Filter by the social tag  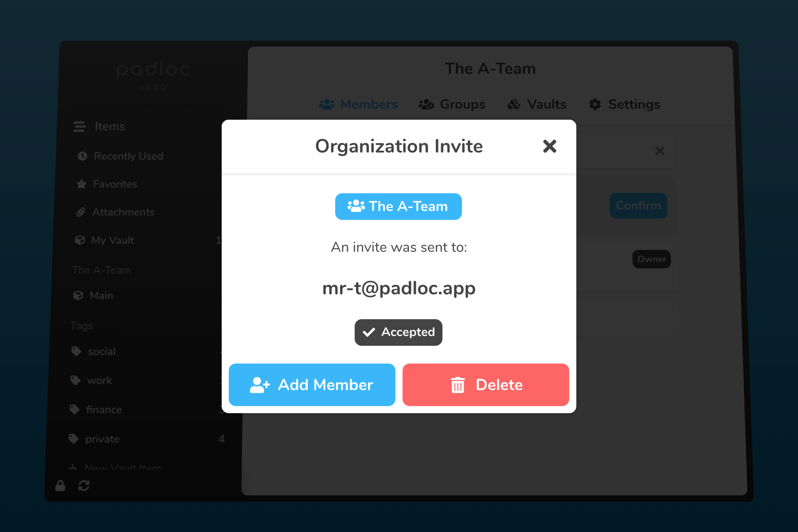[x=102, y=352]
